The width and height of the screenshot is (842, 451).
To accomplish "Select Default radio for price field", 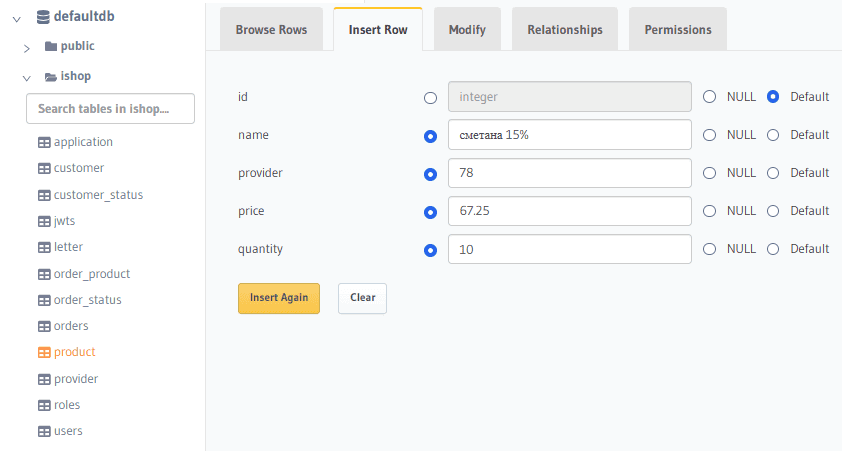I will click(773, 211).
